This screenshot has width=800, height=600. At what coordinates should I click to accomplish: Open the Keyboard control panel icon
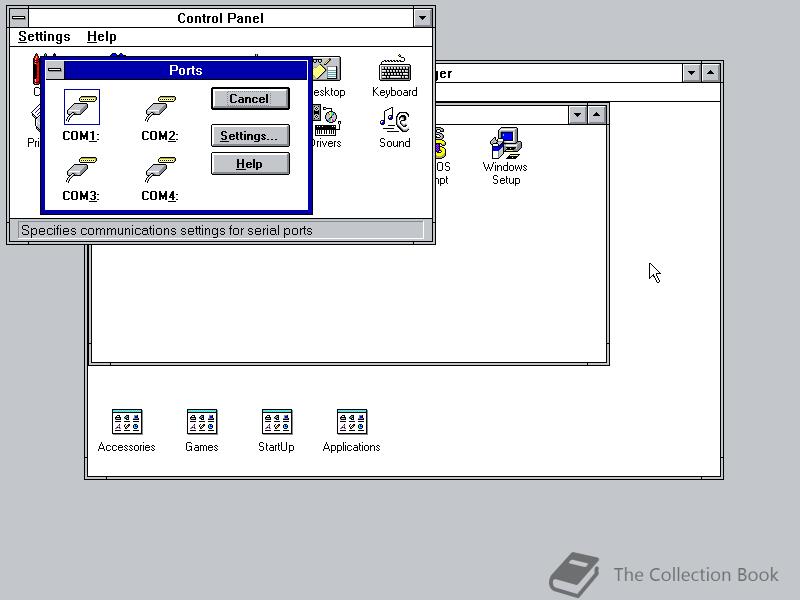(394, 76)
